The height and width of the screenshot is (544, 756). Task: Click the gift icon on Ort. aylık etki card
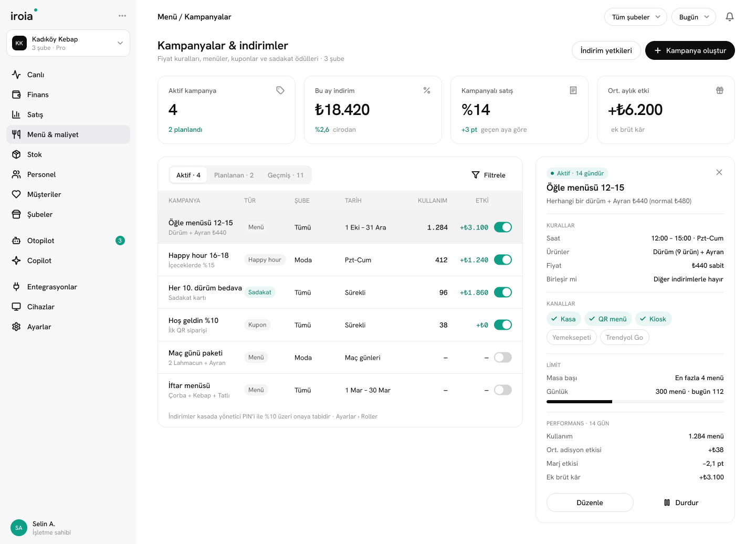pos(720,90)
